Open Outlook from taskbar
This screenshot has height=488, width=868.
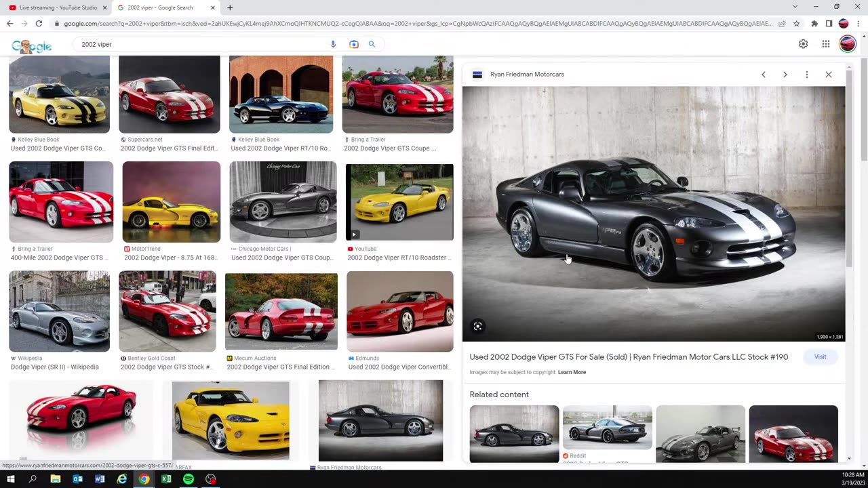click(77, 479)
